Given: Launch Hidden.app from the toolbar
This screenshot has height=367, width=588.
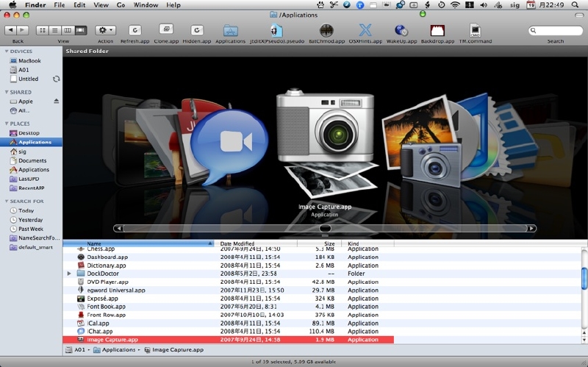Looking at the screenshot, I should [197, 30].
